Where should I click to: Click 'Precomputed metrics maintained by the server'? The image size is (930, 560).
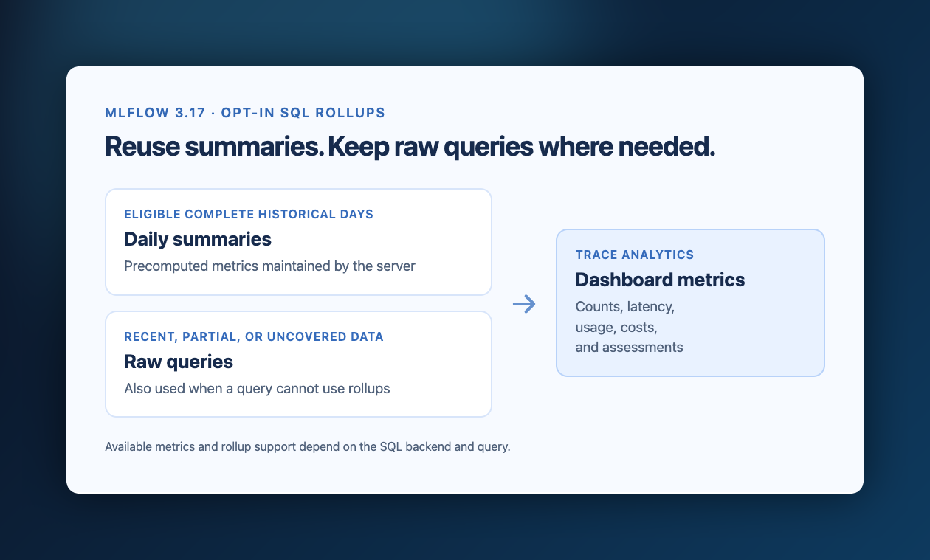[x=269, y=266]
